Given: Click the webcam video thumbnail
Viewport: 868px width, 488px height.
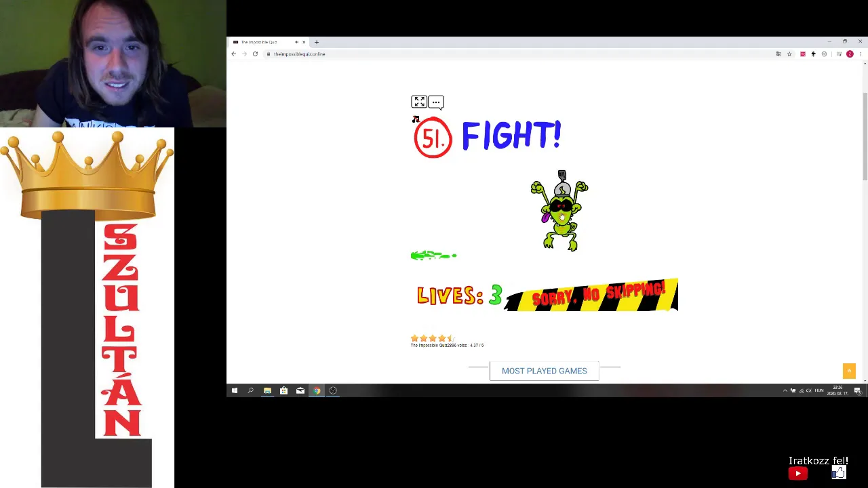Looking at the screenshot, I should pyautogui.click(x=113, y=64).
